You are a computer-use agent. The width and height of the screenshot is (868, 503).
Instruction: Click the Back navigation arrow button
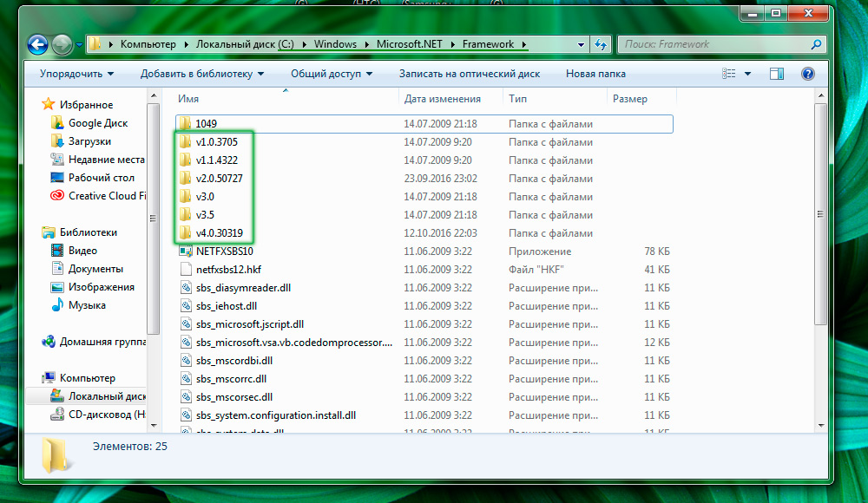pyautogui.click(x=38, y=44)
